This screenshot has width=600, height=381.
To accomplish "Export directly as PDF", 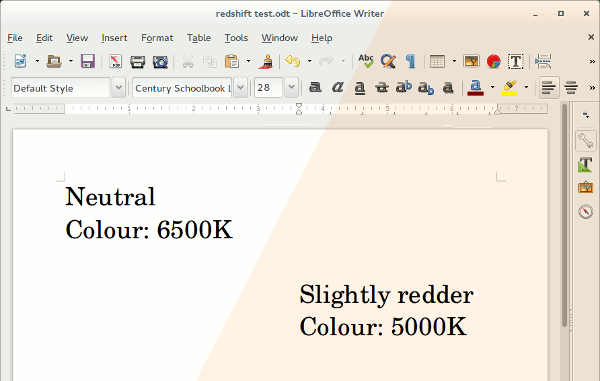I will [x=115, y=61].
